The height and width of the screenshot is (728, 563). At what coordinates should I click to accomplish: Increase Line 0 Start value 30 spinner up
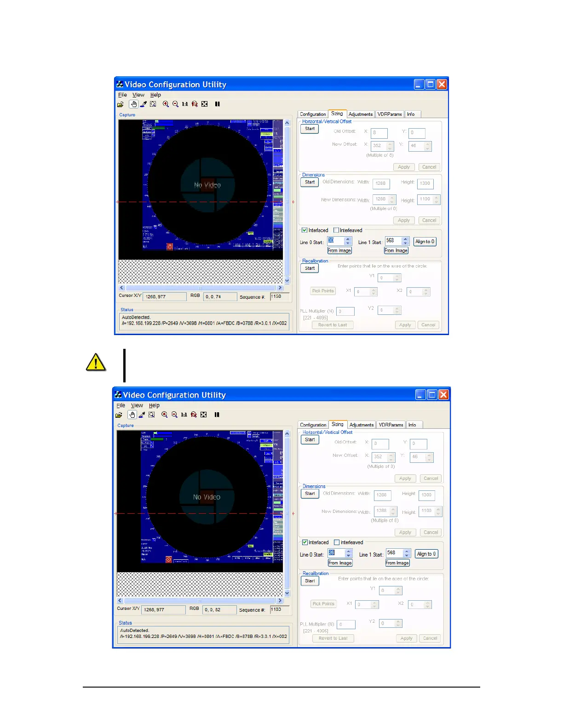tap(348, 239)
